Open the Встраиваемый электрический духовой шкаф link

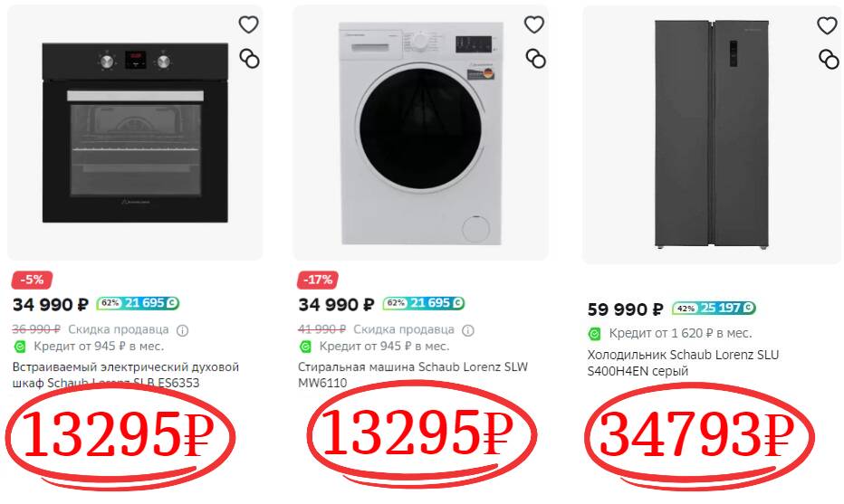tap(126, 368)
